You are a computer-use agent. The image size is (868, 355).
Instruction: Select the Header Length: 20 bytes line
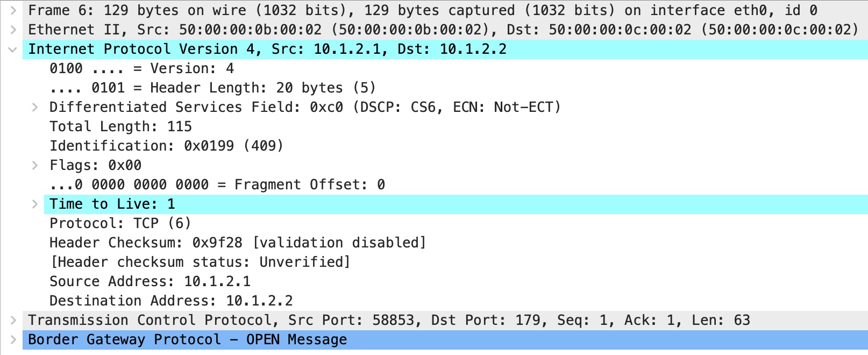coord(212,88)
